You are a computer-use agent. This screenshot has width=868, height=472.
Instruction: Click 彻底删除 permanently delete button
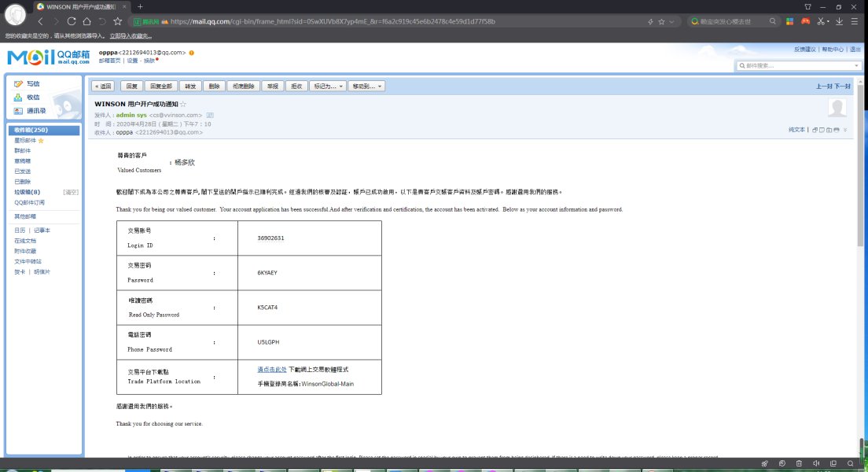tap(243, 87)
